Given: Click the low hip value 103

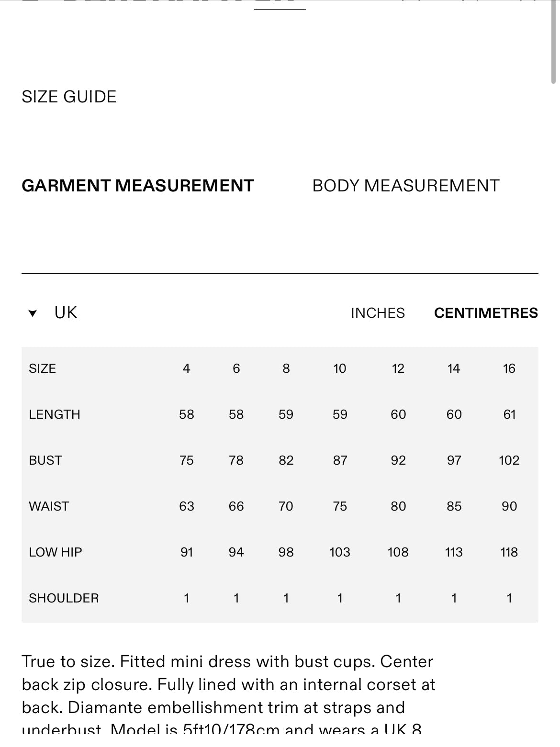Looking at the screenshot, I should point(340,552).
